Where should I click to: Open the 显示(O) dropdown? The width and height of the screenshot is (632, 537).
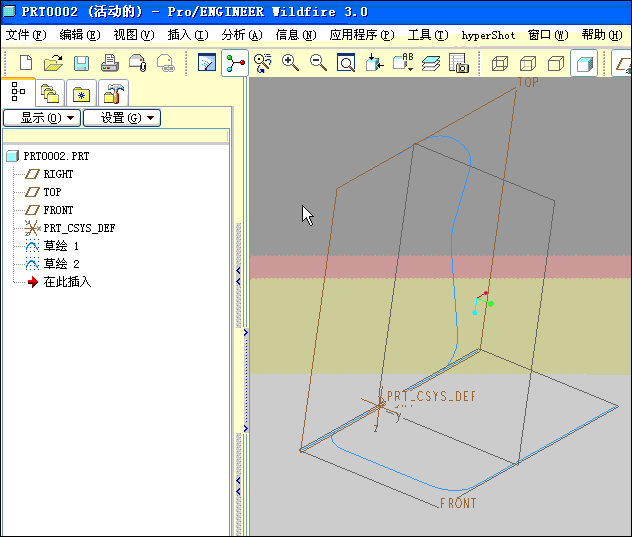pyautogui.click(x=42, y=118)
